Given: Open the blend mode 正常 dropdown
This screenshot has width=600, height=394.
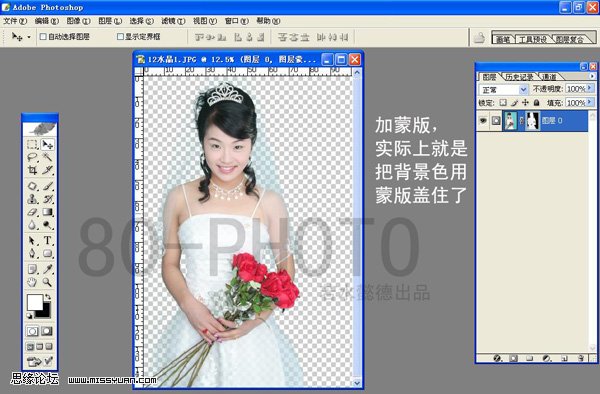Looking at the screenshot, I should click(x=503, y=90).
